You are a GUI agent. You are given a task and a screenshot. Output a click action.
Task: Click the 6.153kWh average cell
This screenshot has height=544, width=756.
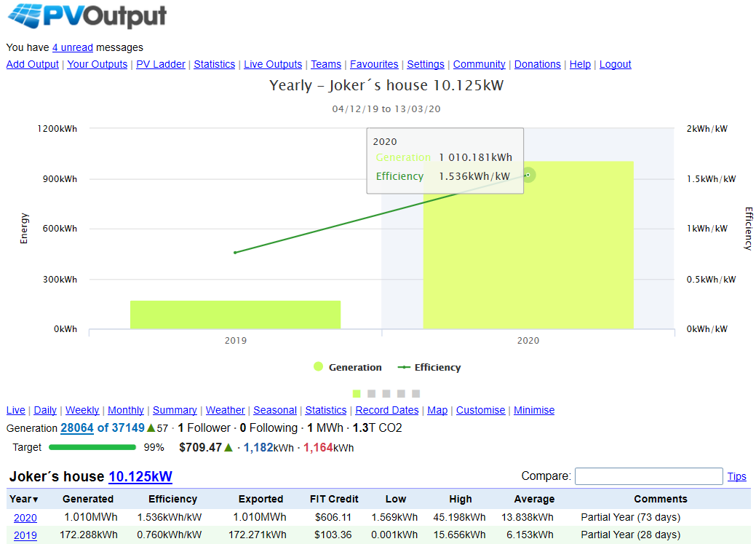530,535
